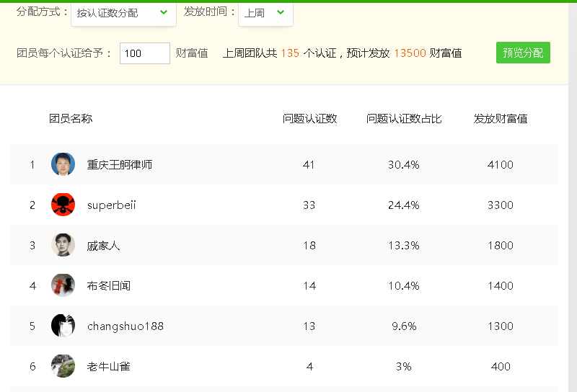Click 戚家人 member name
577x392 pixels.
coord(103,245)
